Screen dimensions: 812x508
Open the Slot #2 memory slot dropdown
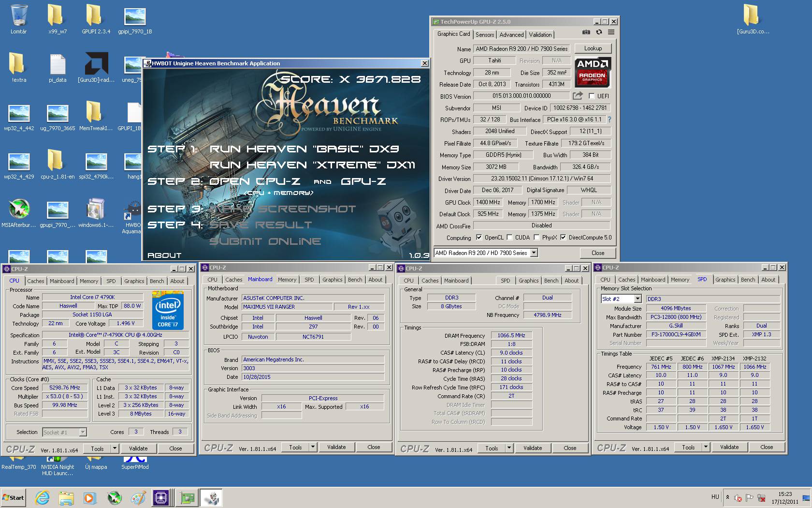(x=638, y=299)
